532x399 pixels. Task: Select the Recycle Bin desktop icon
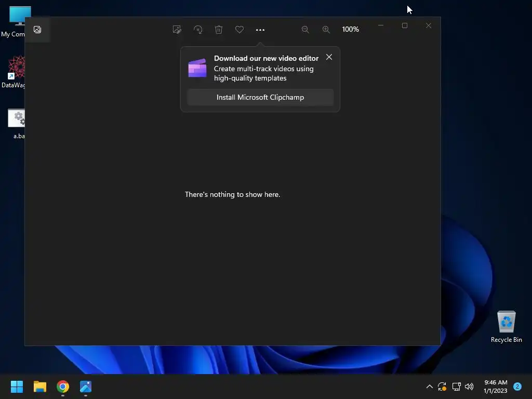click(506, 327)
